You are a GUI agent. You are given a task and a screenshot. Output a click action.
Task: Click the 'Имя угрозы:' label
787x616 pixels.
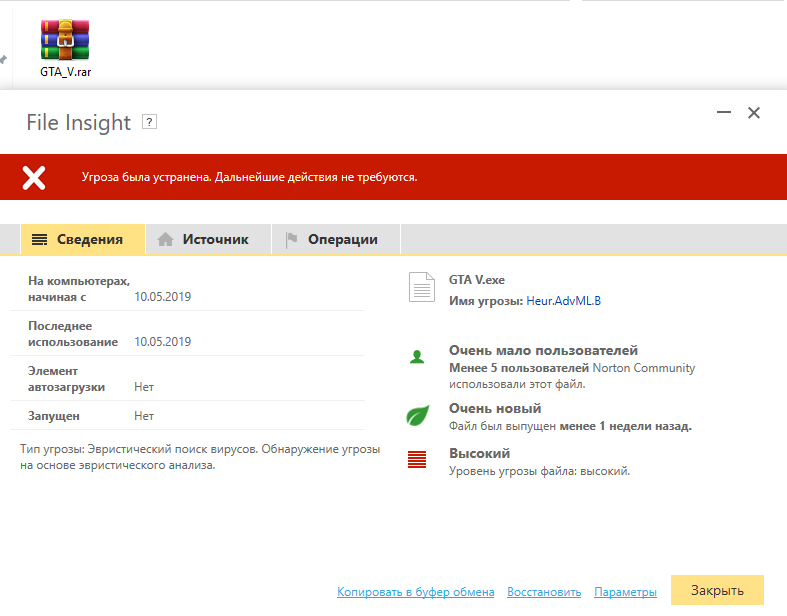486,301
